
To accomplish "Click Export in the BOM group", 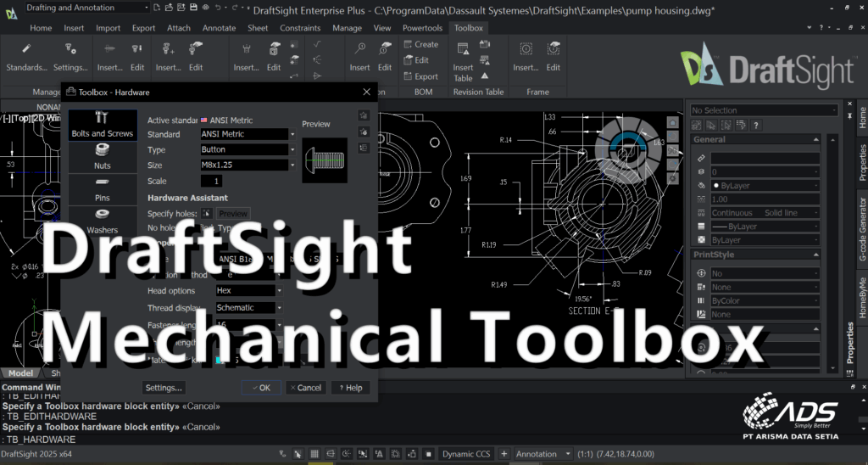I will (x=421, y=76).
